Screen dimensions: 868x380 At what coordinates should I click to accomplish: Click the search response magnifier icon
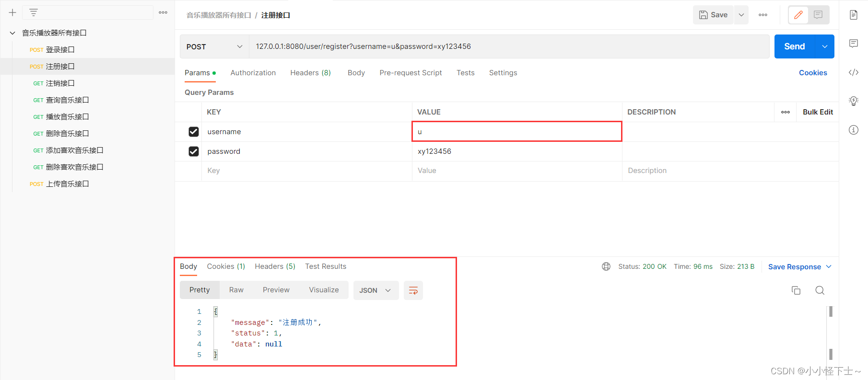820,290
